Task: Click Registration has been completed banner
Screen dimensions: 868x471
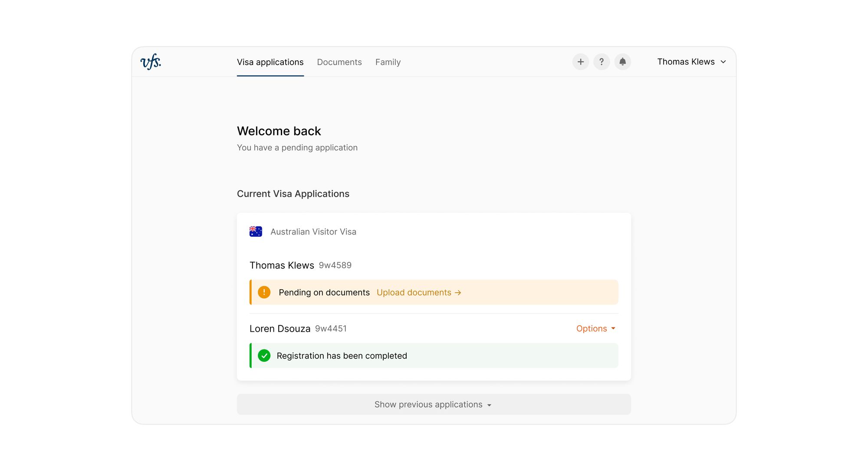Action: [342, 356]
